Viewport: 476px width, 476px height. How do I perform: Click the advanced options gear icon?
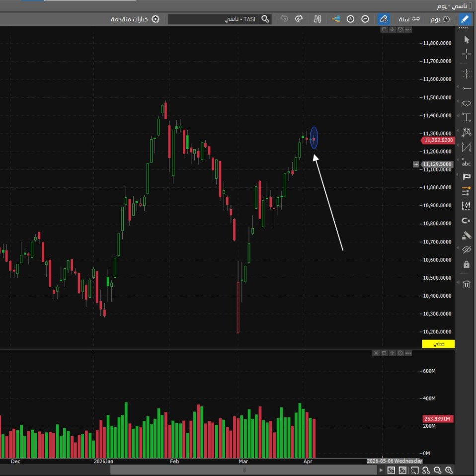tap(156, 19)
